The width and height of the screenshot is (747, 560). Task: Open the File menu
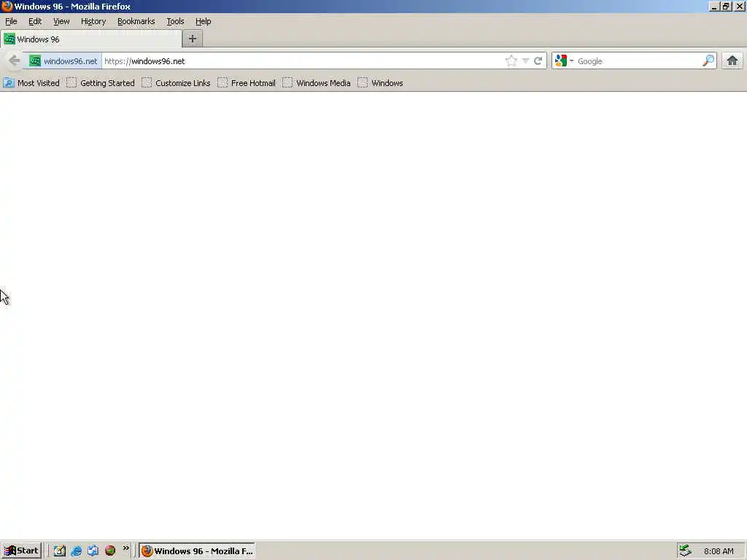(x=11, y=21)
